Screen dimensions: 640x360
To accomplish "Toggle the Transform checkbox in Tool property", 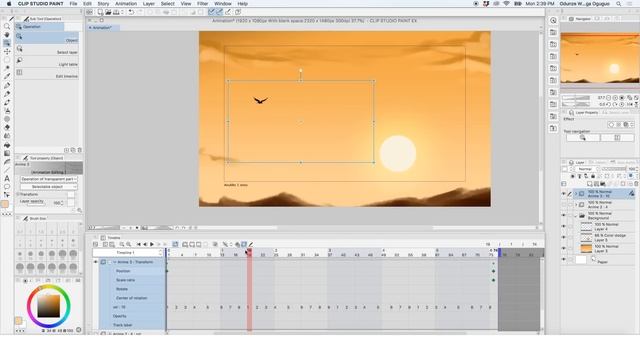I will 71,195.
